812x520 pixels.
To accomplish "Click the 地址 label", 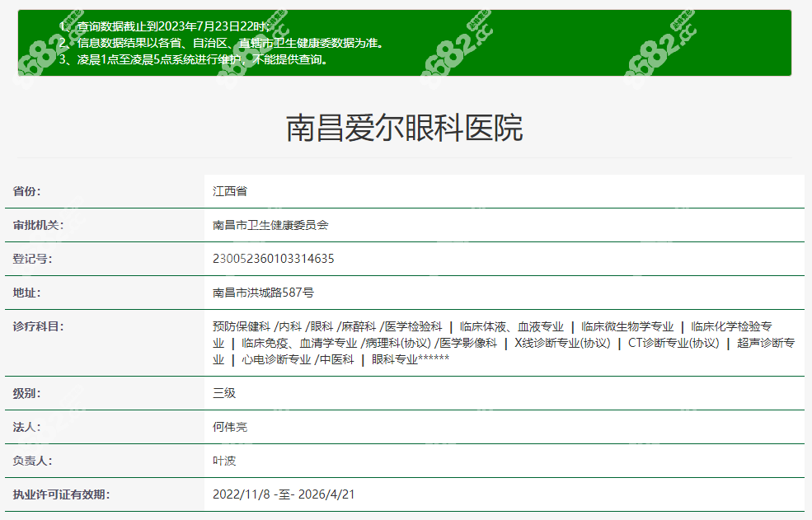I will 27,293.
